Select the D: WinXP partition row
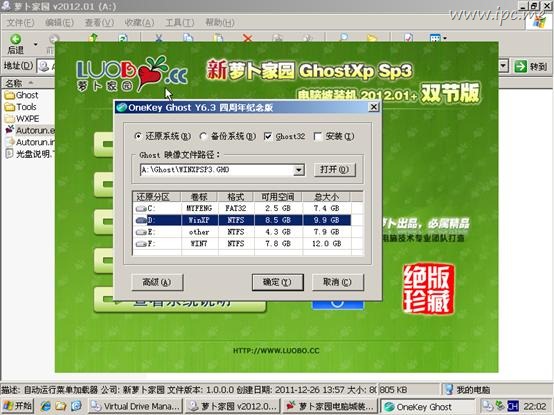 point(243,220)
